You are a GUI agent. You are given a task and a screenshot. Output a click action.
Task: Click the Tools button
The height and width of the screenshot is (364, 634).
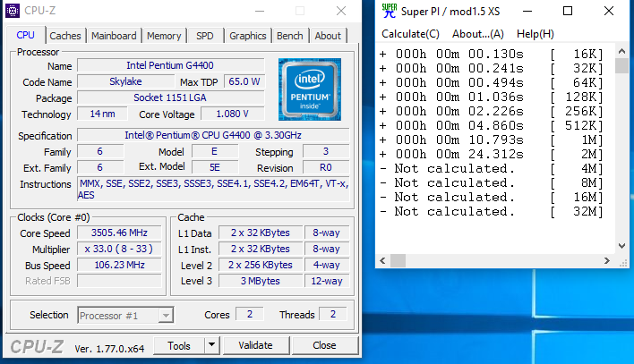[179, 346]
